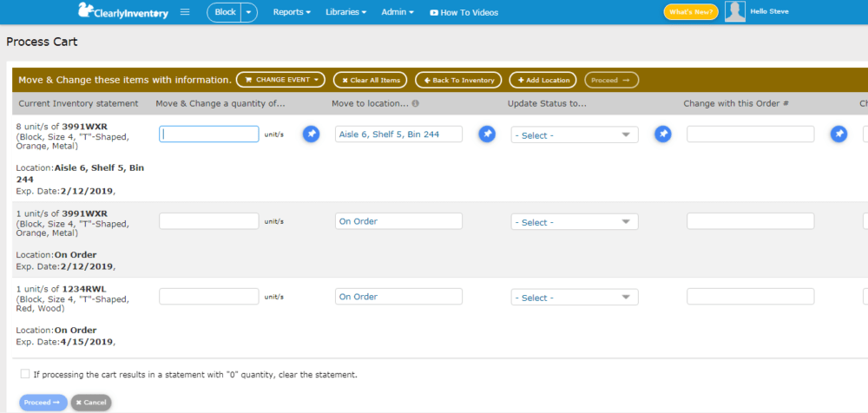Image resolution: width=868 pixels, height=413 pixels.
Task: Click the Process Cart heading
Action: (x=42, y=42)
